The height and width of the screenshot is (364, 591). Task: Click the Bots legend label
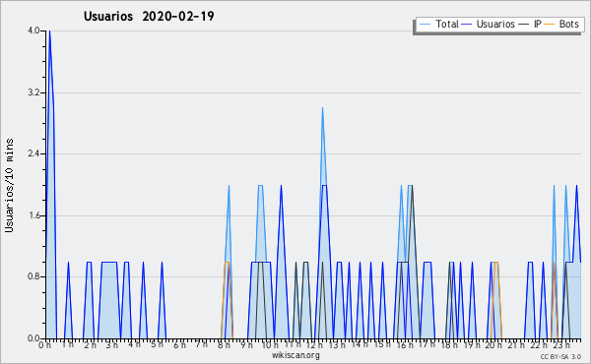point(568,24)
